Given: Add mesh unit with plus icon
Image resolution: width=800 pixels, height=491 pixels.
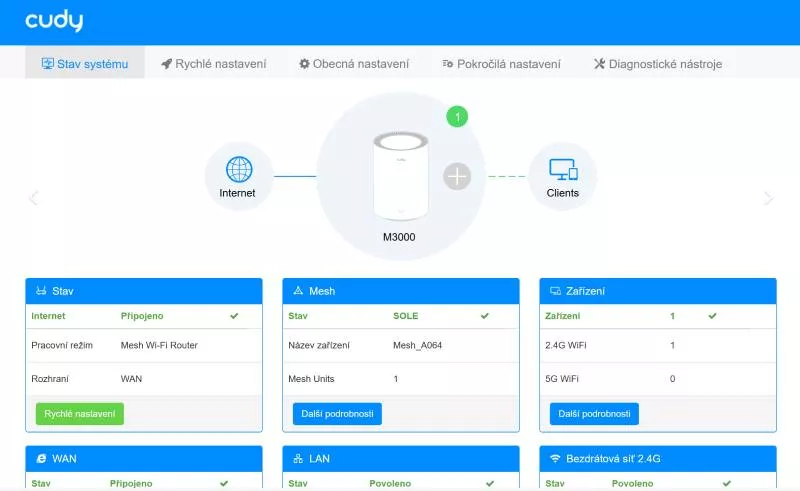Looking at the screenshot, I should (x=457, y=176).
